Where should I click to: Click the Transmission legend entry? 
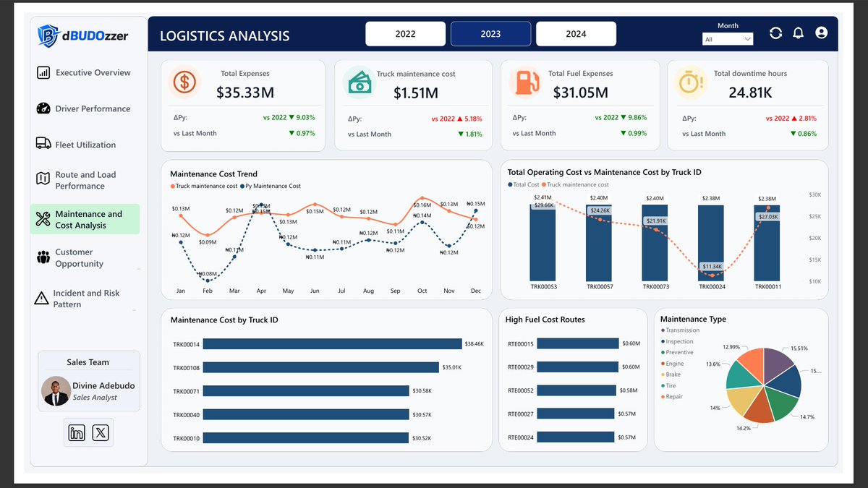[x=680, y=330]
